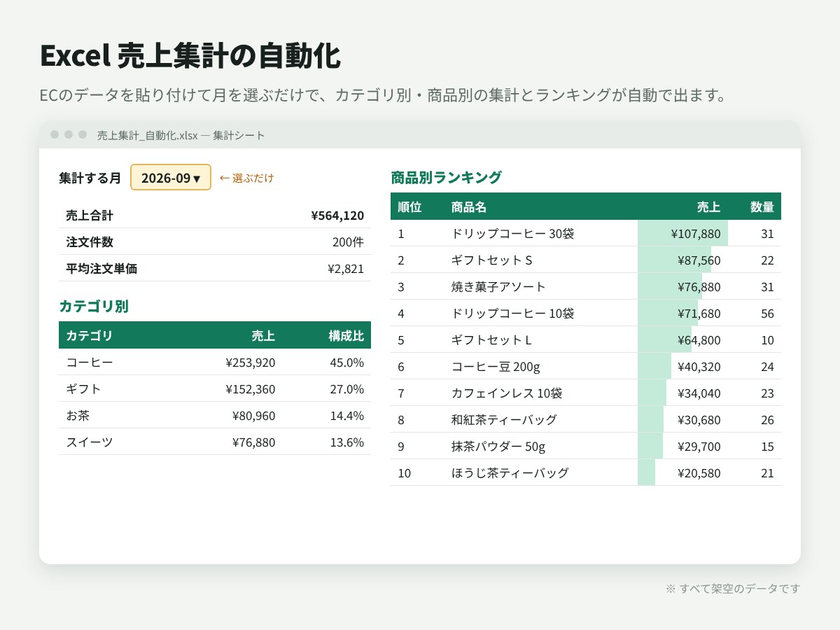Click the 平均注文単価 value ¥2,821

[x=346, y=269]
